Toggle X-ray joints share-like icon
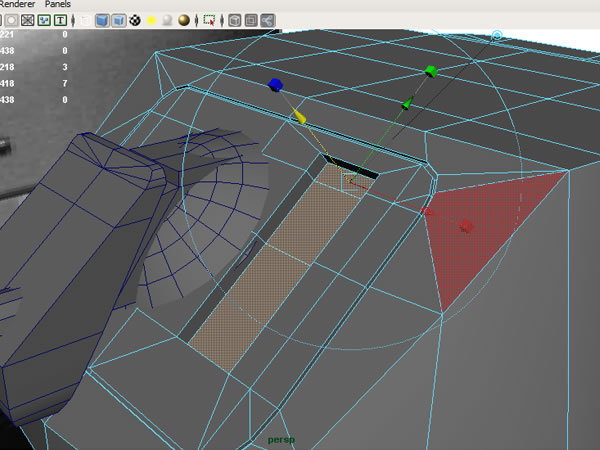Image resolution: width=600 pixels, height=450 pixels. click(267, 20)
